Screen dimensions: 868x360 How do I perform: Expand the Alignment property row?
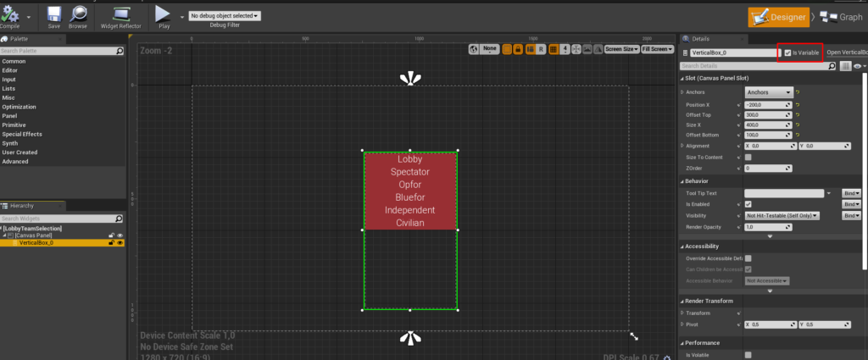click(682, 146)
